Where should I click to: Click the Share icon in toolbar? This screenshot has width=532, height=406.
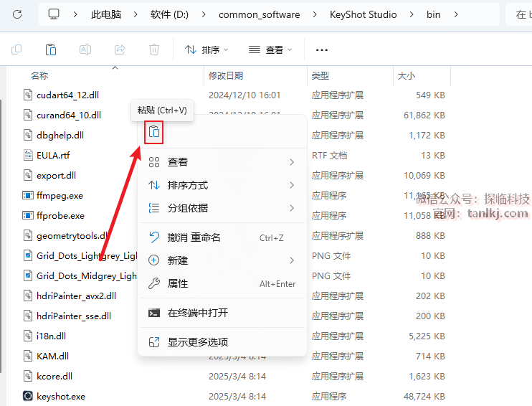pos(120,49)
